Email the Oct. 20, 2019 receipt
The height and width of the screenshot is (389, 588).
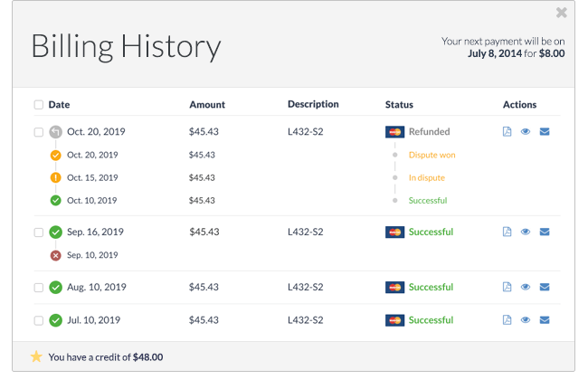545,132
